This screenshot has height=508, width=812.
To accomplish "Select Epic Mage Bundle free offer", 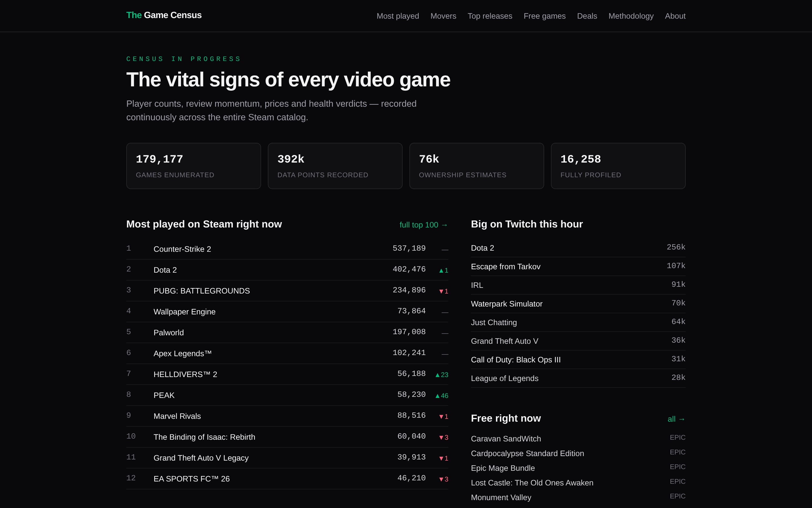I will (x=503, y=468).
